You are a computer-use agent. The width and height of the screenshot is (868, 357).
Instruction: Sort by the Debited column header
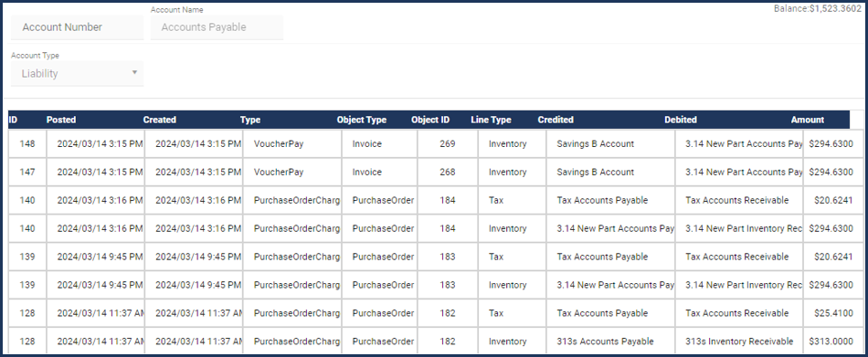(x=681, y=120)
